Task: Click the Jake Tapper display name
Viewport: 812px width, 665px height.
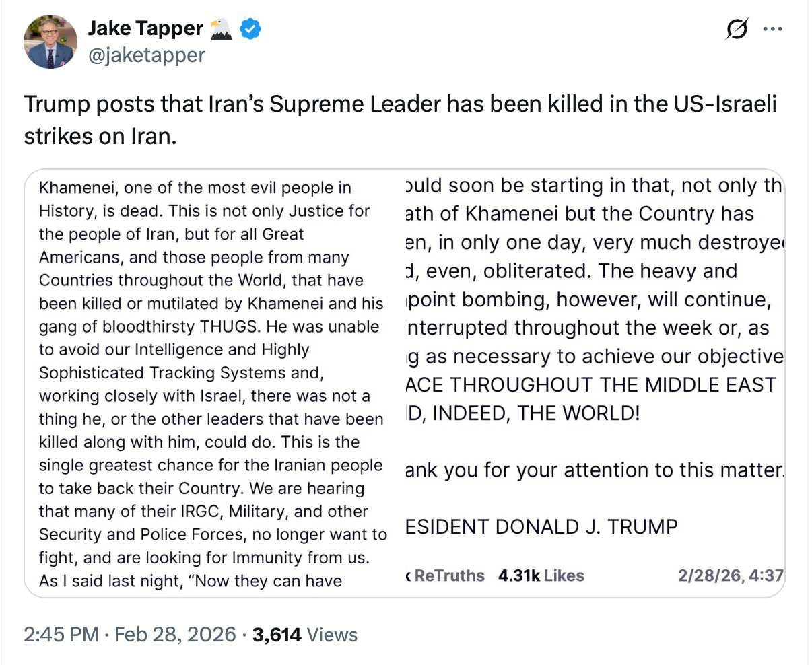Action: pyautogui.click(x=145, y=28)
